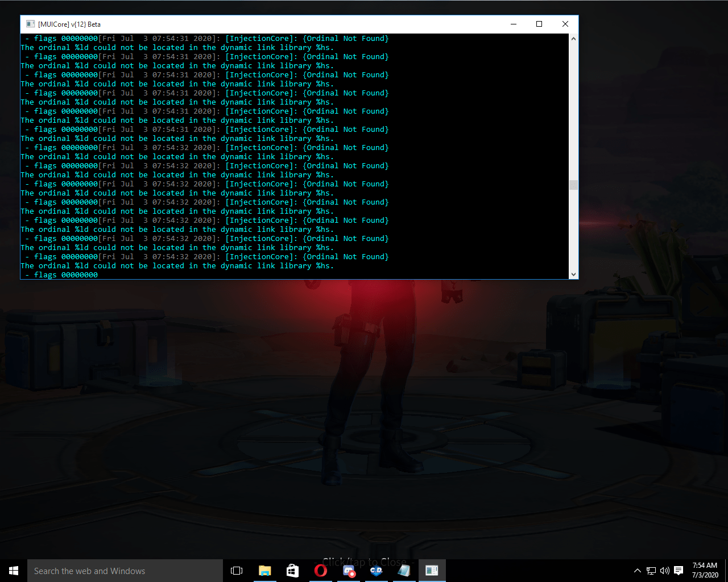
Task: Open the Opera browser from the taskbar
Action: click(x=320, y=571)
